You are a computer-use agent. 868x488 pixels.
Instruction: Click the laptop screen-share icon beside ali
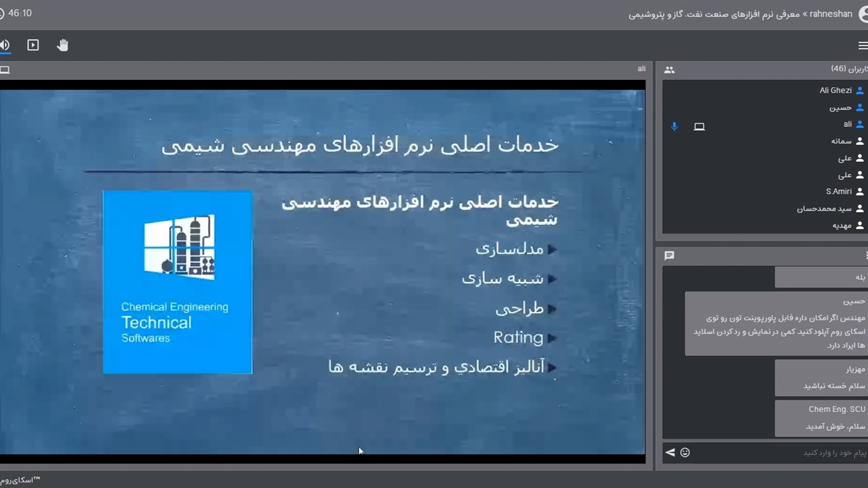(x=699, y=127)
